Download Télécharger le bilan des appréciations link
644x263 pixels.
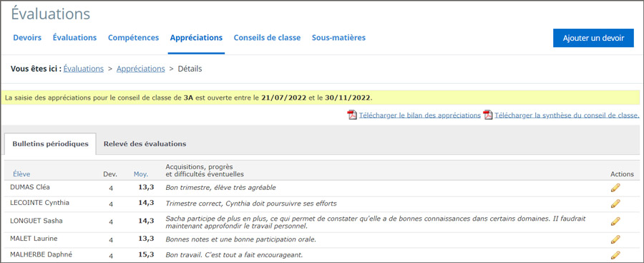[x=420, y=115]
